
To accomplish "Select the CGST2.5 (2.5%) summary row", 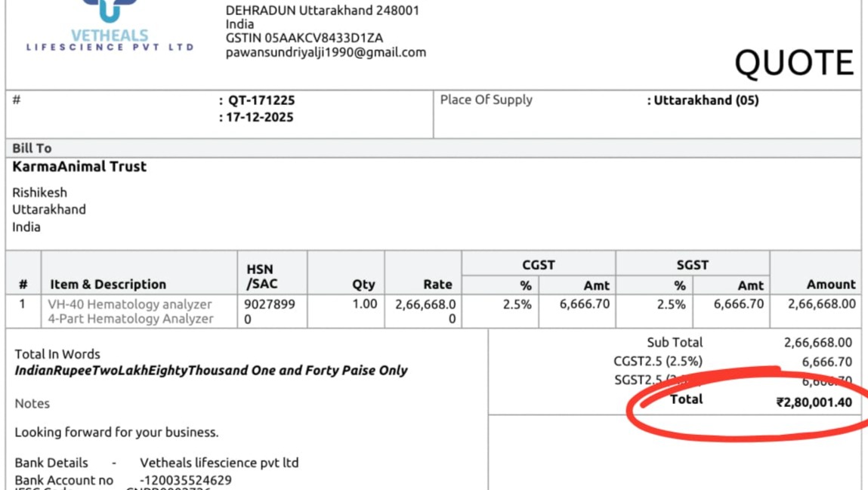I will [x=732, y=362].
